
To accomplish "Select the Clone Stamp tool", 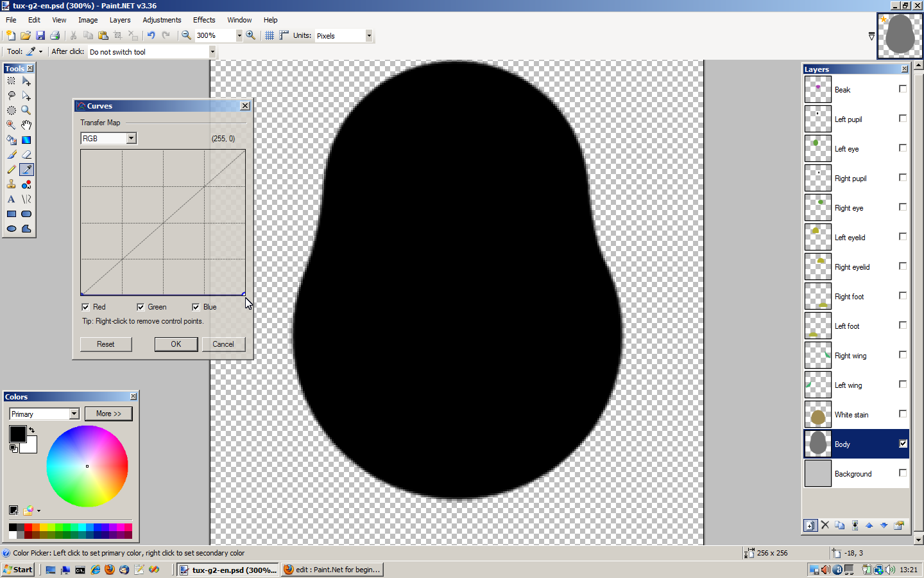I will pos(12,184).
